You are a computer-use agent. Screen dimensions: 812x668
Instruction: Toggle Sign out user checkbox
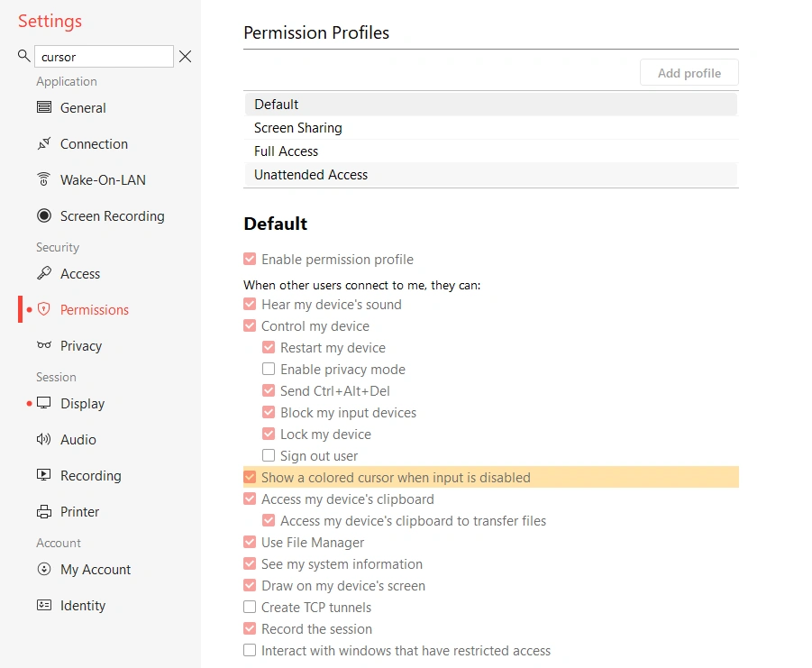269,456
